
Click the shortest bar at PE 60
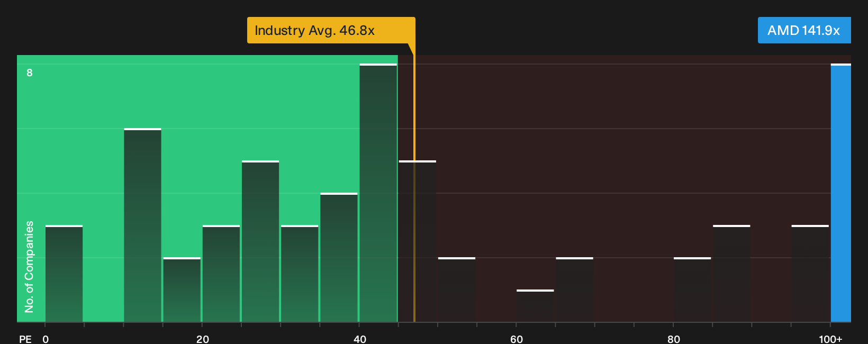tap(535, 306)
